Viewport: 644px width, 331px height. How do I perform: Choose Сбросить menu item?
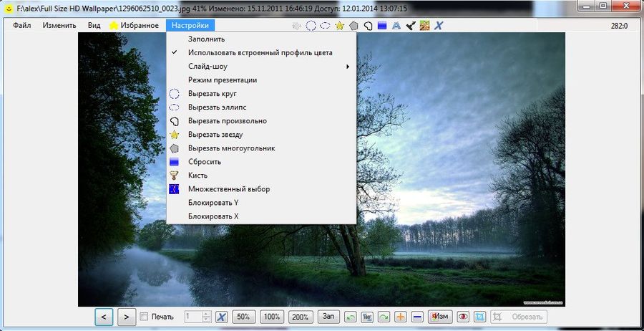260,162
